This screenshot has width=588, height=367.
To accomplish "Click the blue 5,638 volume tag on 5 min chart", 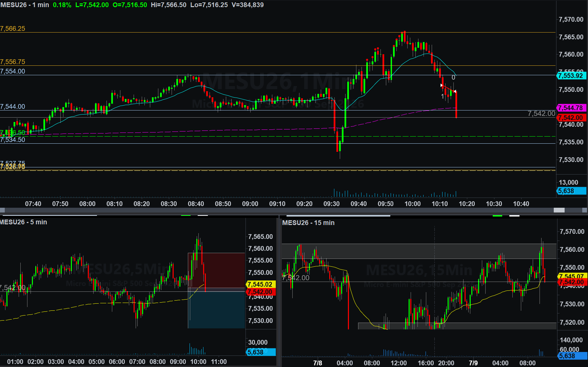I will 260,352.
